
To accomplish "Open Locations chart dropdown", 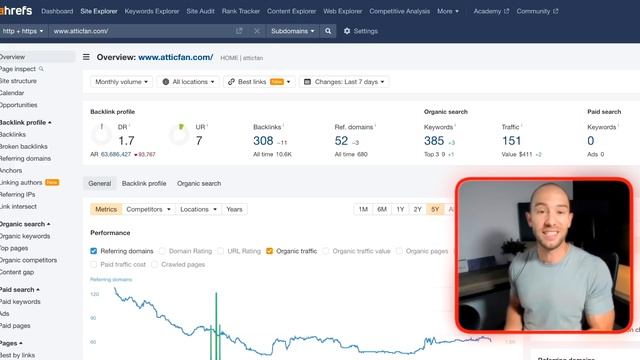I will tap(198, 209).
